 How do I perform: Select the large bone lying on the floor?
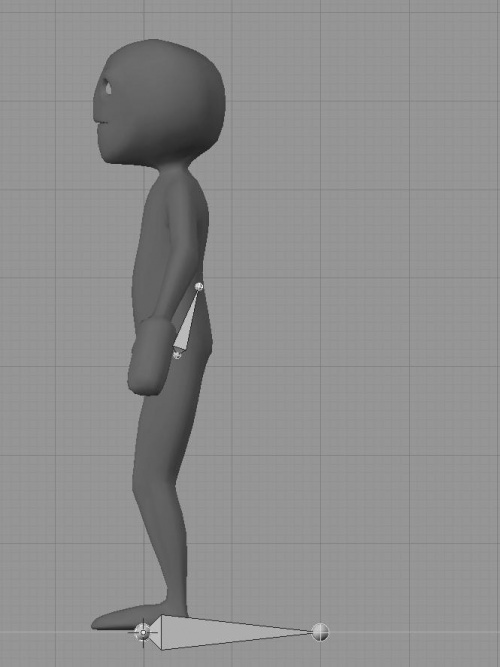(230, 633)
